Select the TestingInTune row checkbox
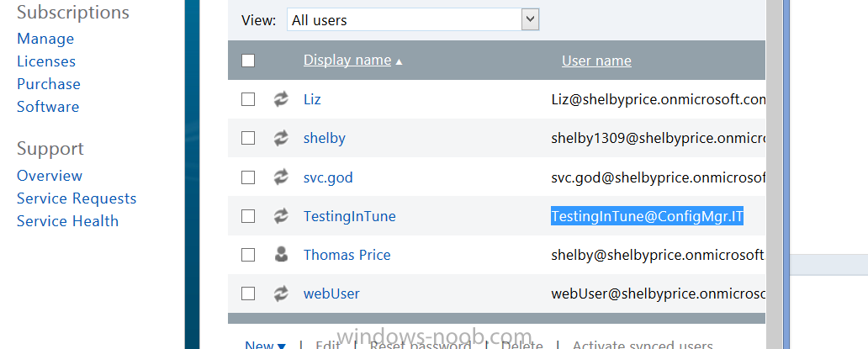868x349 pixels. point(248,216)
